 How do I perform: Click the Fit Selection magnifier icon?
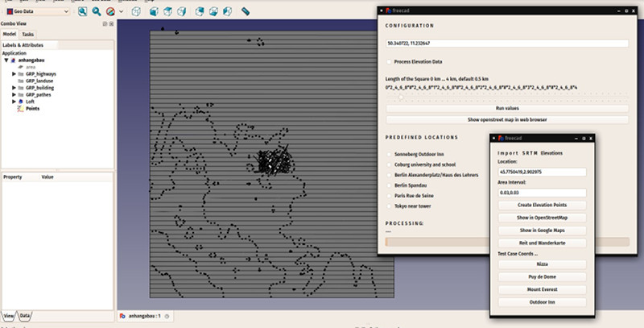tap(97, 12)
